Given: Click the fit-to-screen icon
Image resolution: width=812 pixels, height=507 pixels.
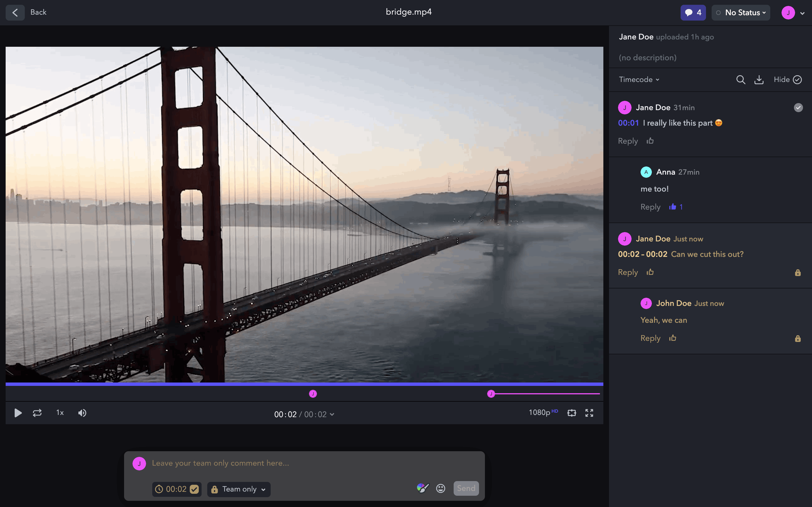Looking at the screenshot, I should coord(572,413).
